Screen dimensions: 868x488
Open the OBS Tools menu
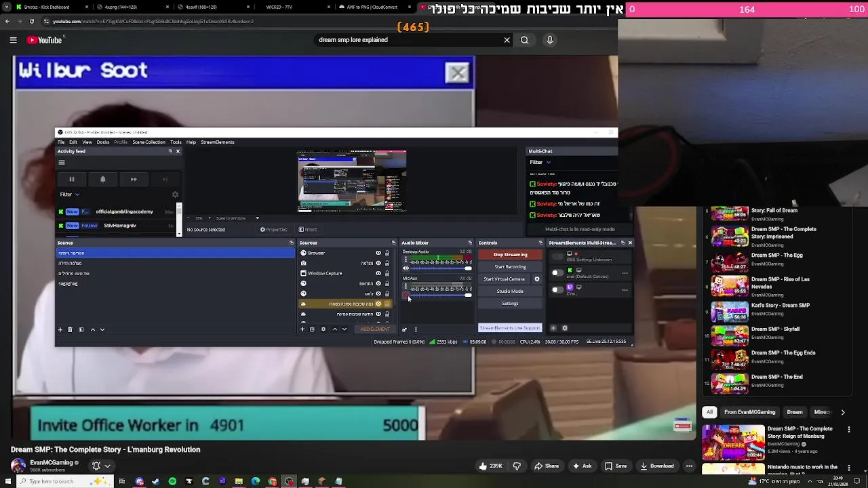click(176, 142)
